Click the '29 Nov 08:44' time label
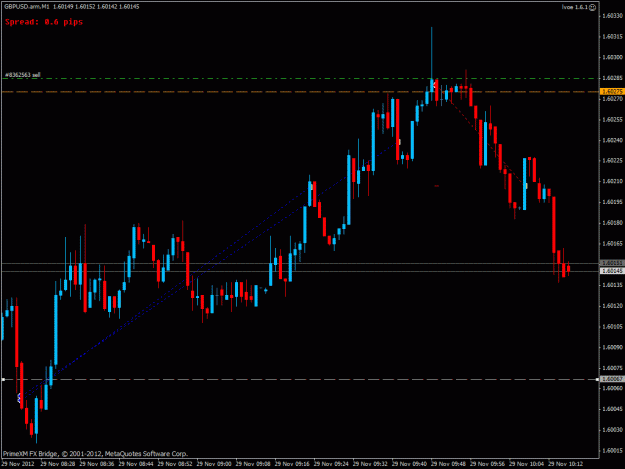625x469 pixels. tap(136, 464)
